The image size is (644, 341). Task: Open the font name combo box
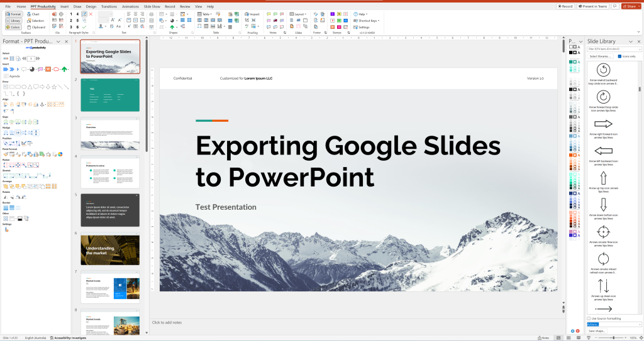(x=105, y=14)
